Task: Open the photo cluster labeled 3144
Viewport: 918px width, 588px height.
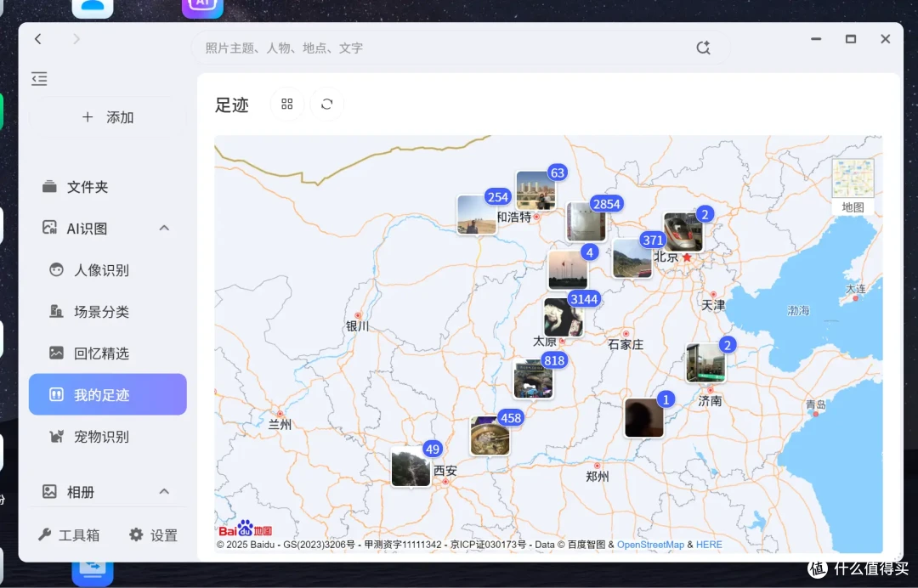Action: click(x=564, y=317)
